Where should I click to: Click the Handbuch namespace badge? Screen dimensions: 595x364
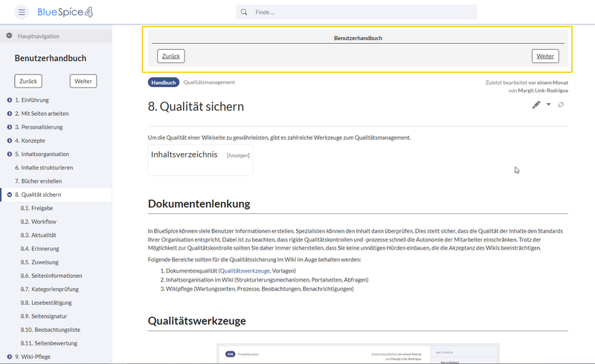coord(164,82)
